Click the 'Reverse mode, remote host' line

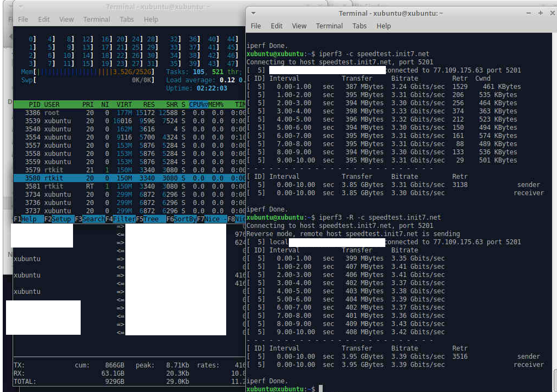pos(353,234)
